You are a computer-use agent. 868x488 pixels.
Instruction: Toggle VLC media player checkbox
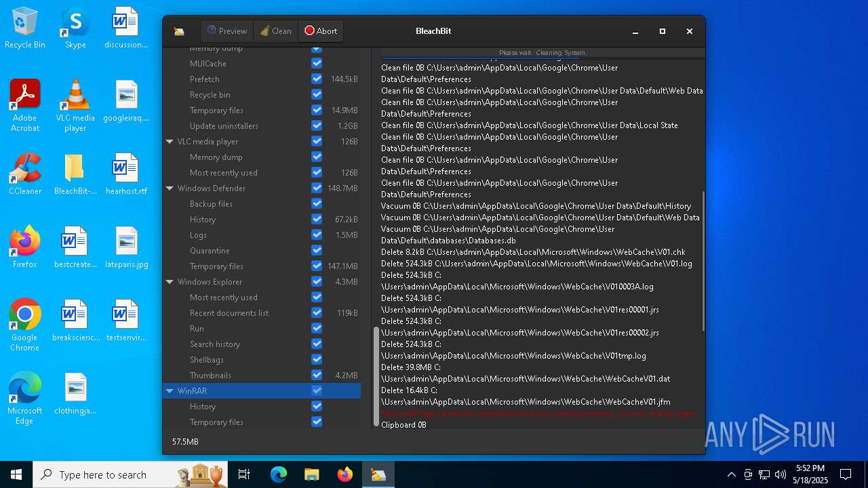[x=317, y=141]
